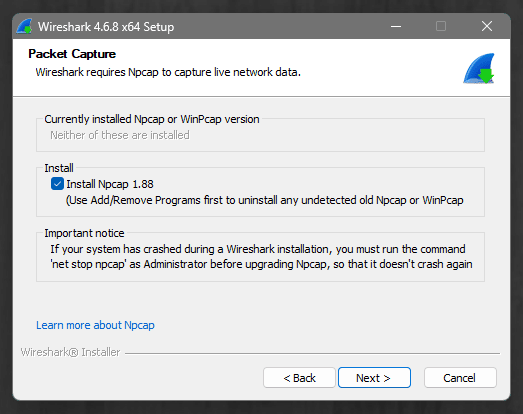Select the Neither of these are installed text
523x414 pixels.
tap(120, 135)
